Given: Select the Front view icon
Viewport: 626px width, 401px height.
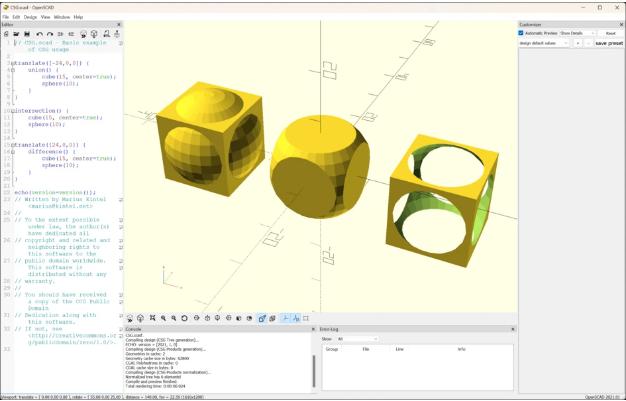Looking at the screenshot, I should [239, 318].
